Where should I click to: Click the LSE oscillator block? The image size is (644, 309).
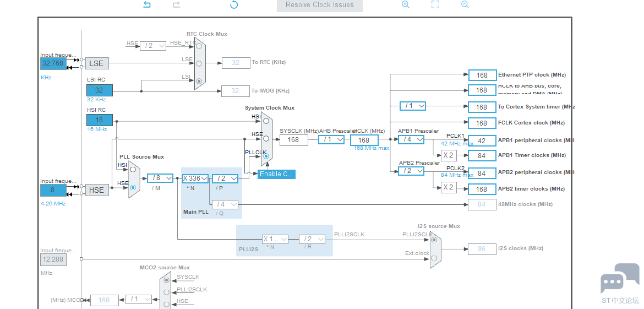(97, 63)
